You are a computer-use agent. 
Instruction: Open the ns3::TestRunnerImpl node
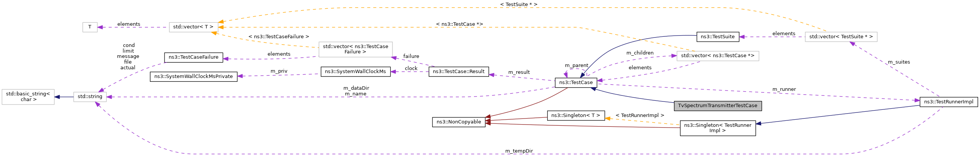click(x=948, y=102)
